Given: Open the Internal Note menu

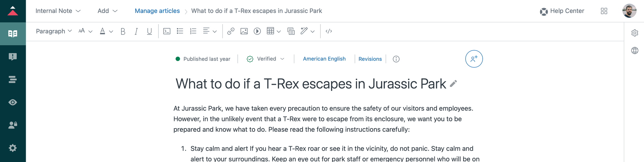Looking at the screenshot, I should pyautogui.click(x=58, y=11).
